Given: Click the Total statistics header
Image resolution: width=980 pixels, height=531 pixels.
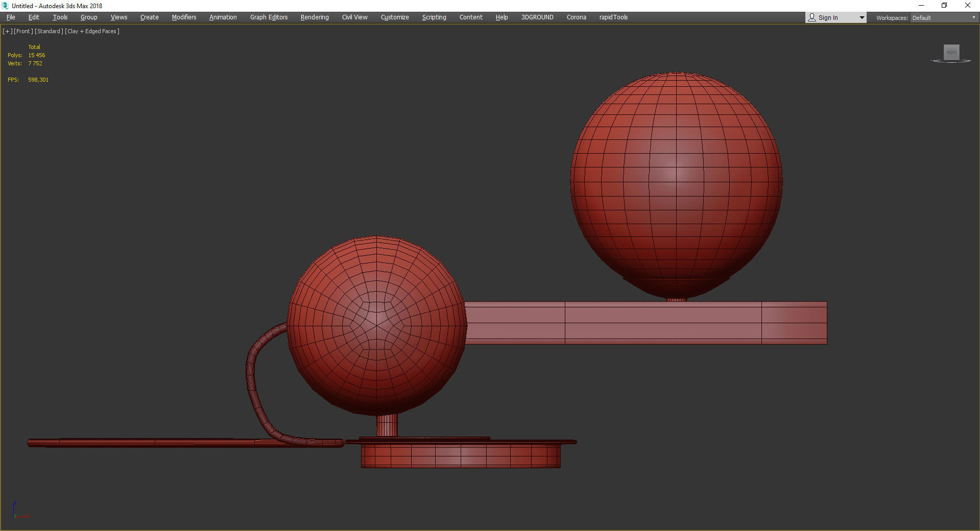Looking at the screenshot, I should 34,47.
